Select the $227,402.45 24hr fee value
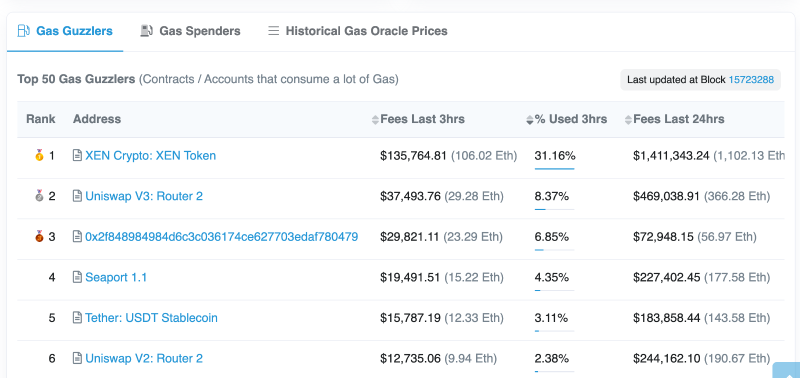 point(667,278)
